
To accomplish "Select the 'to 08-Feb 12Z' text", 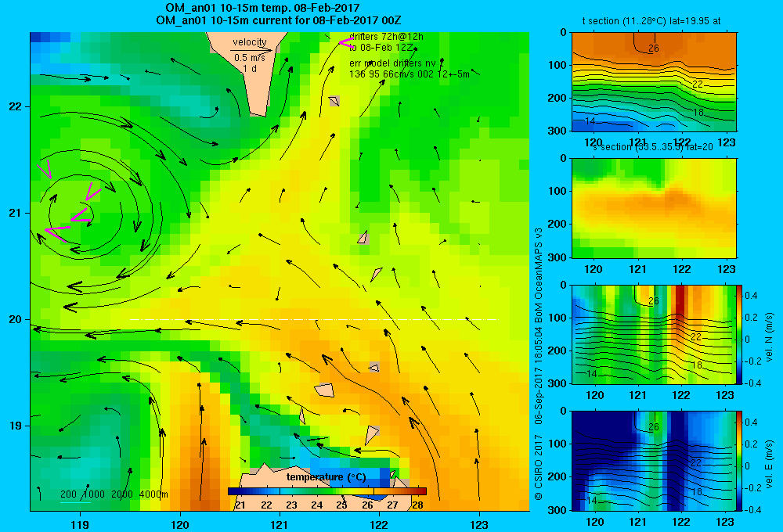I will (x=381, y=48).
